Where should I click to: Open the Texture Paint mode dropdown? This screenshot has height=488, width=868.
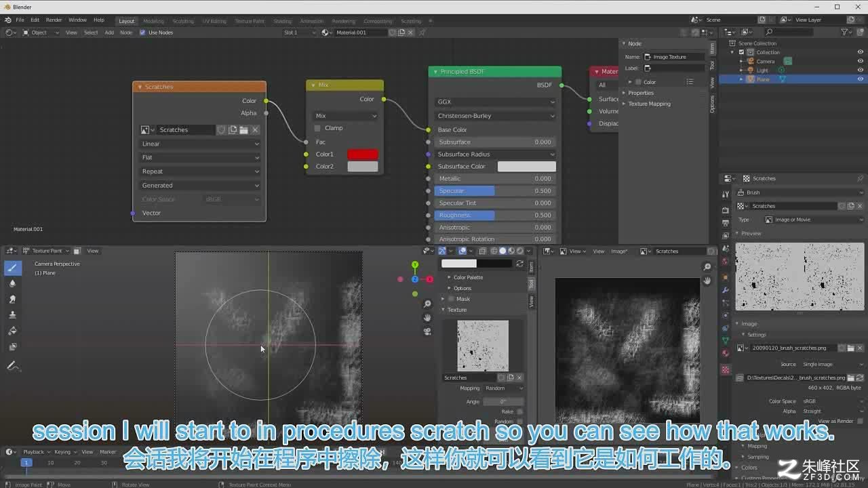point(47,251)
